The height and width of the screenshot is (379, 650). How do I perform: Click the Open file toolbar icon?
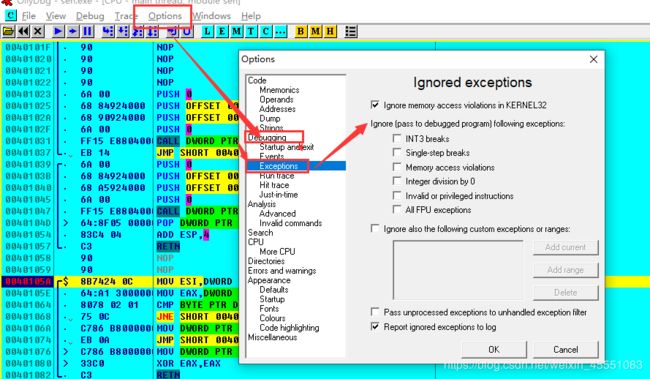[8, 32]
